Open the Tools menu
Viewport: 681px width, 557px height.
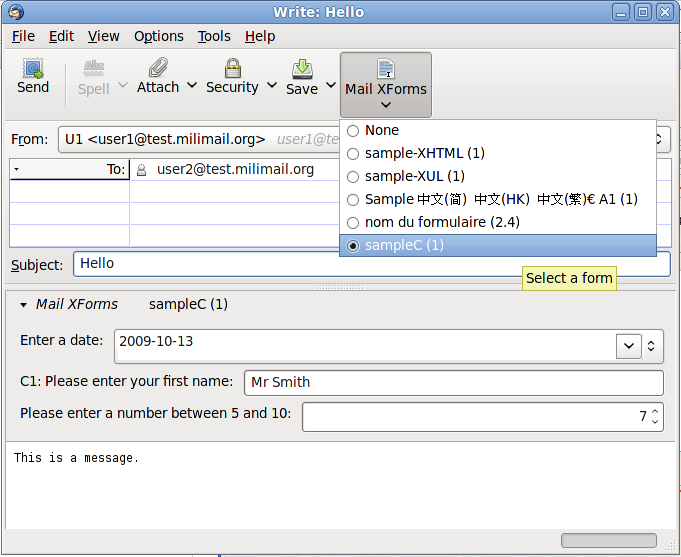pos(214,36)
